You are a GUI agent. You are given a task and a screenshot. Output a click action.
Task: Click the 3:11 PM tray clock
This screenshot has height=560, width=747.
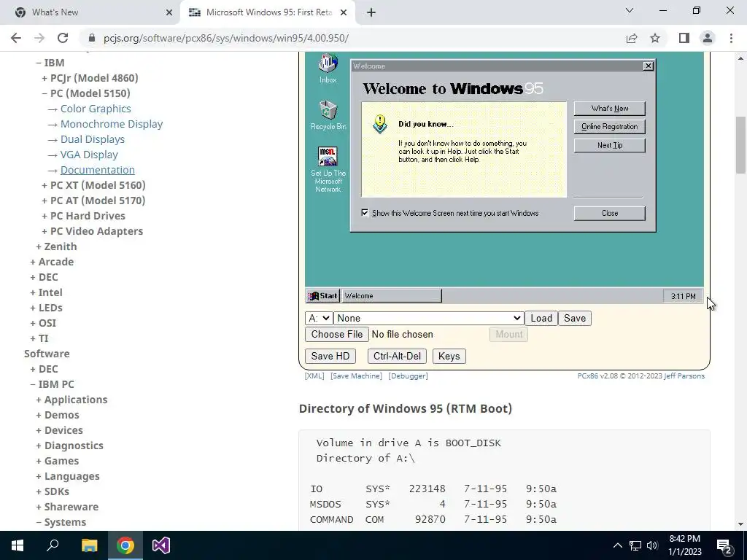tap(683, 296)
